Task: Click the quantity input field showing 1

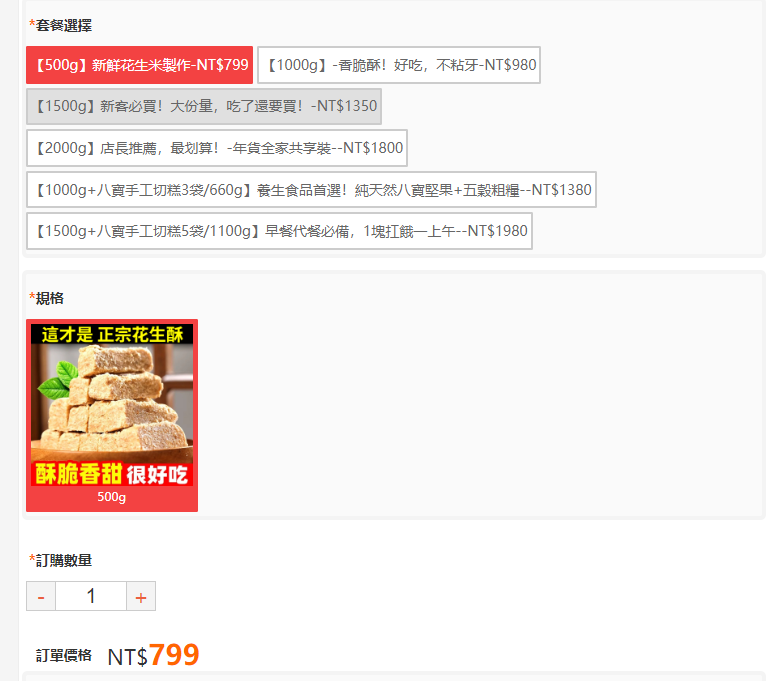Action: click(91, 596)
